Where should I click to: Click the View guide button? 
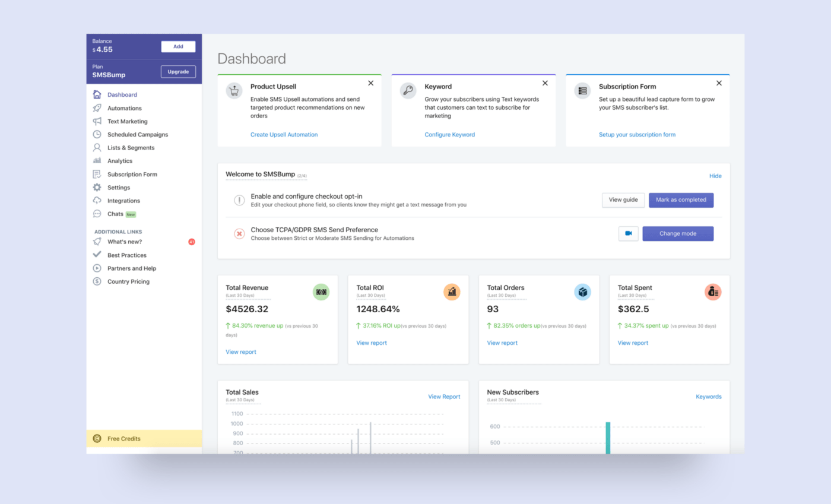623,200
